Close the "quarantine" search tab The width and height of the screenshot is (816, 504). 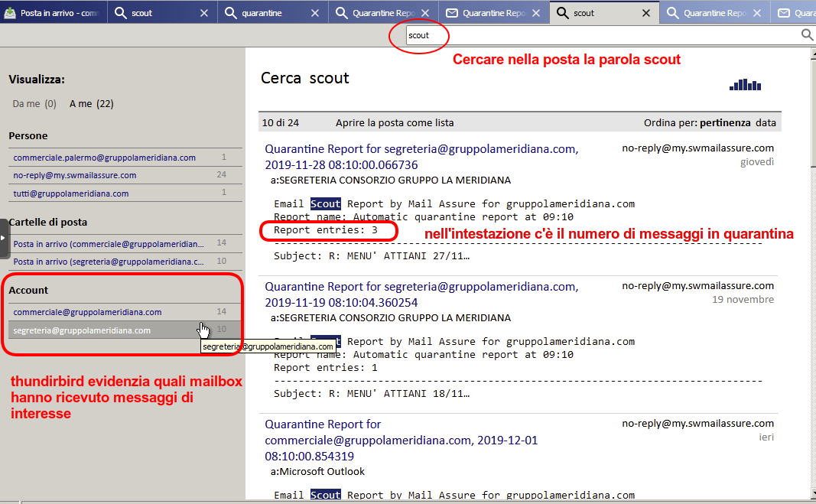[x=314, y=13]
